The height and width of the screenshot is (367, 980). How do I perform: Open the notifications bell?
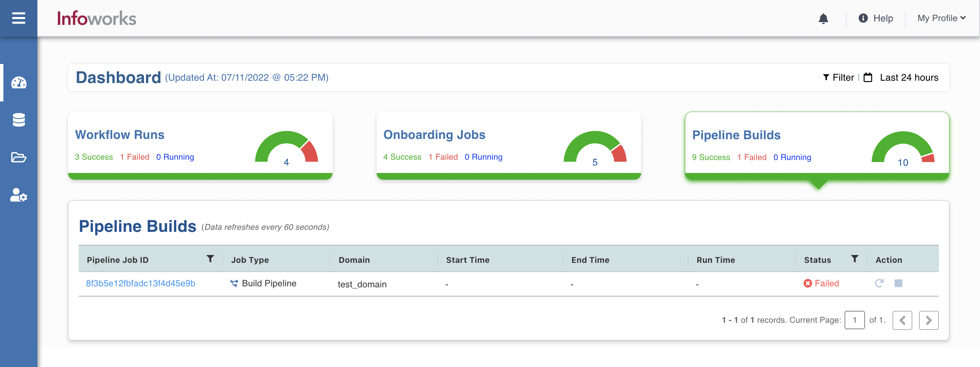823,18
